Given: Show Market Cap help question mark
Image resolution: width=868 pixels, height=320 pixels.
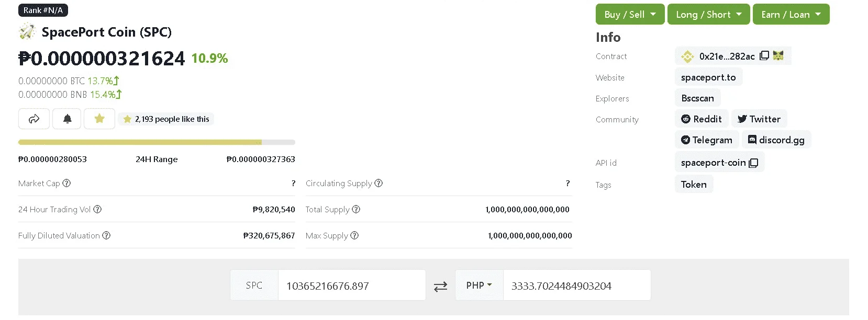Looking at the screenshot, I should [x=66, y=183].
